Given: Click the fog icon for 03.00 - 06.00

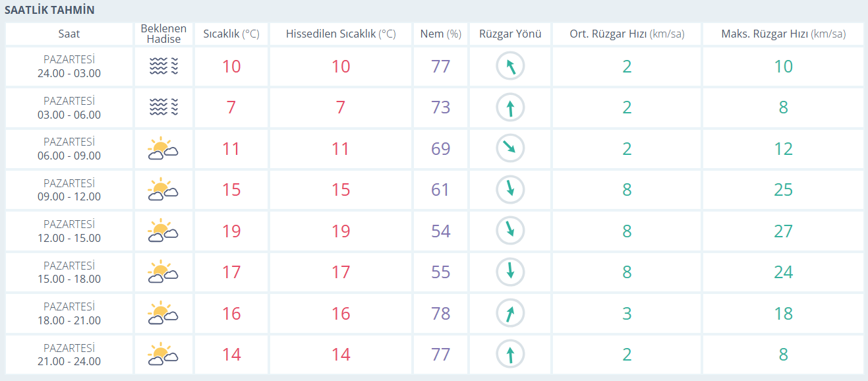Looking at the screenshot, I should click(163, 107).
